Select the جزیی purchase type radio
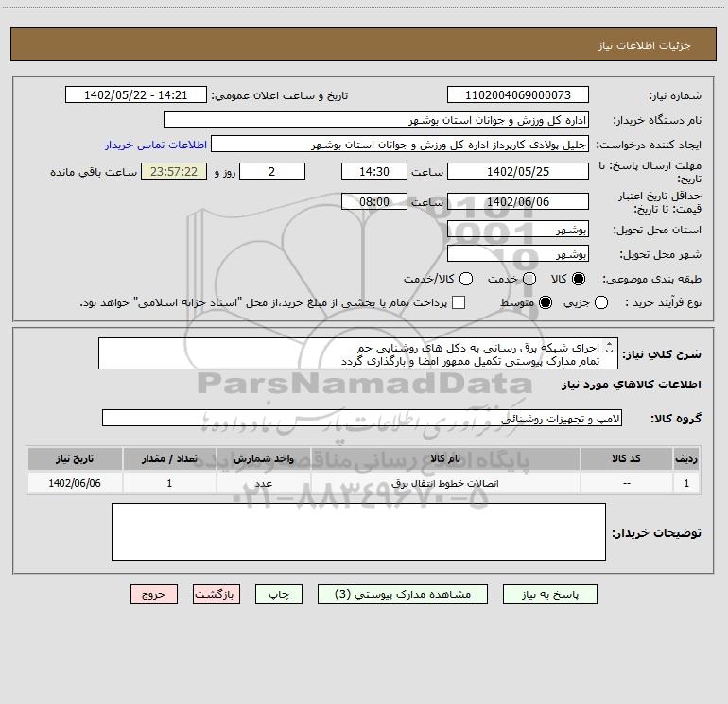 click(x=601, y=302)
